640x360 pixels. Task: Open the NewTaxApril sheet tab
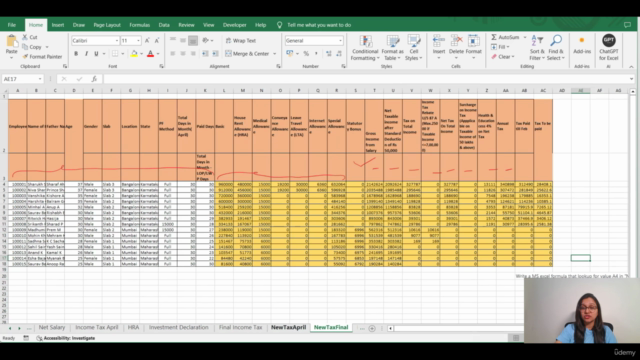[288, 327]
